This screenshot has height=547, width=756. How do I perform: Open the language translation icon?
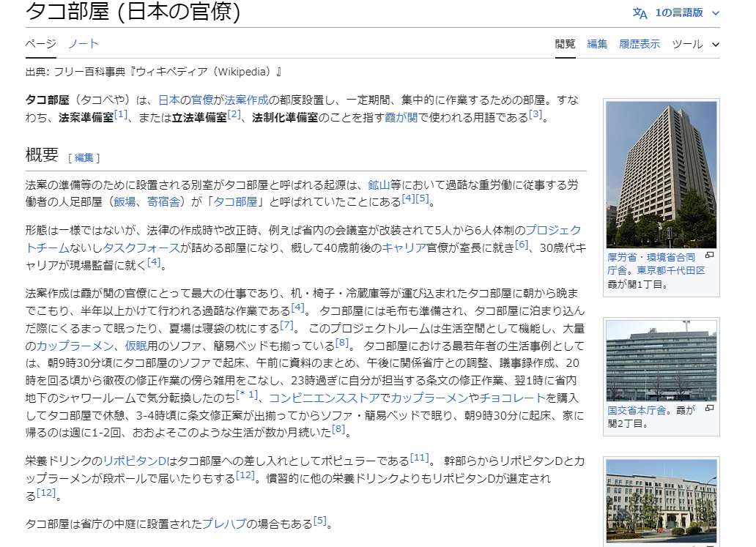640,13
